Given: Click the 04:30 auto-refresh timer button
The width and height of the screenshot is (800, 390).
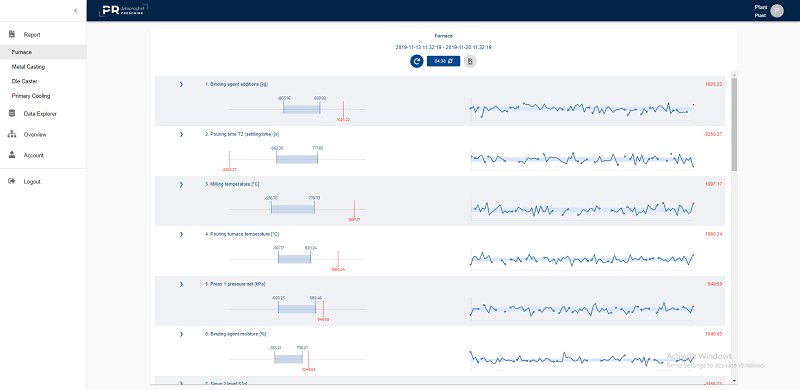Looking at the screenshot, I should tap(443, 61).
